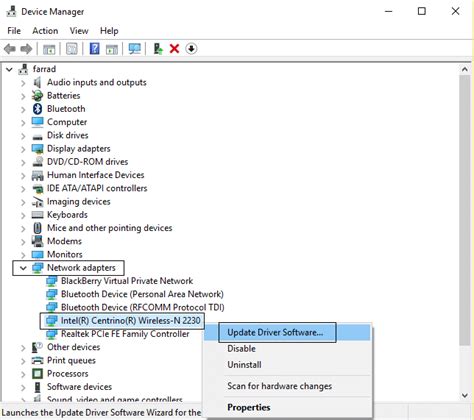Select Realtek PCIe FE Family Controller
Screen dimensions: 474x420
coord(125,334)
